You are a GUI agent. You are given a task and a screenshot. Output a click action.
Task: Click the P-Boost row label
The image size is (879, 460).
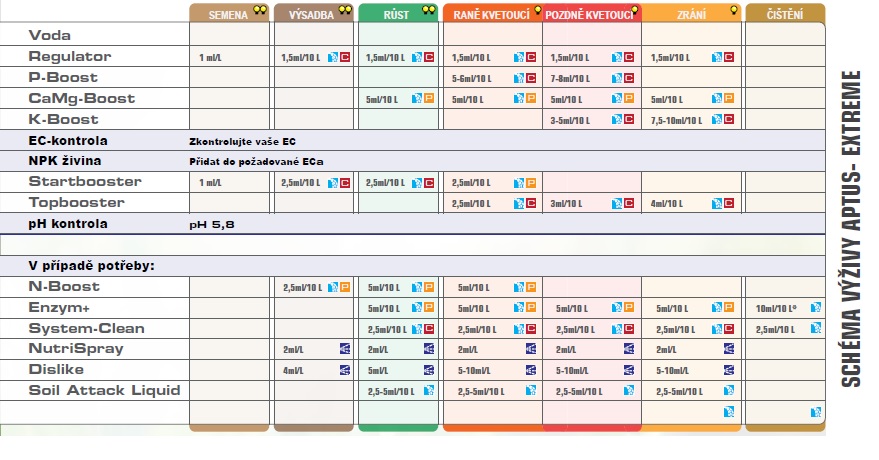point(63,77)
